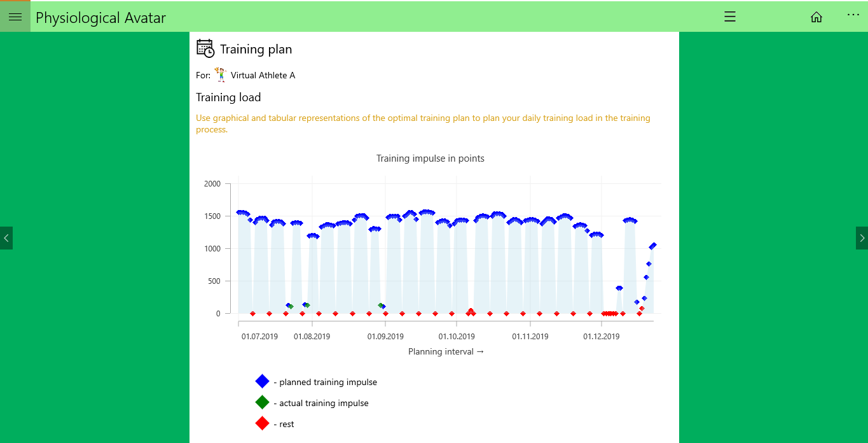Image resolution: width=868 pixels, height=443 pixels.
Task: Click the 2000 value on chart y-axis
Action: [212, 184]
